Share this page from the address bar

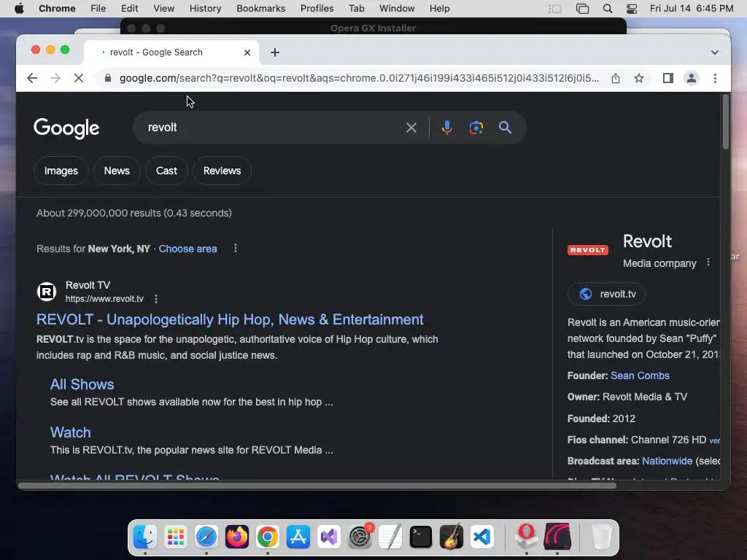616,78
